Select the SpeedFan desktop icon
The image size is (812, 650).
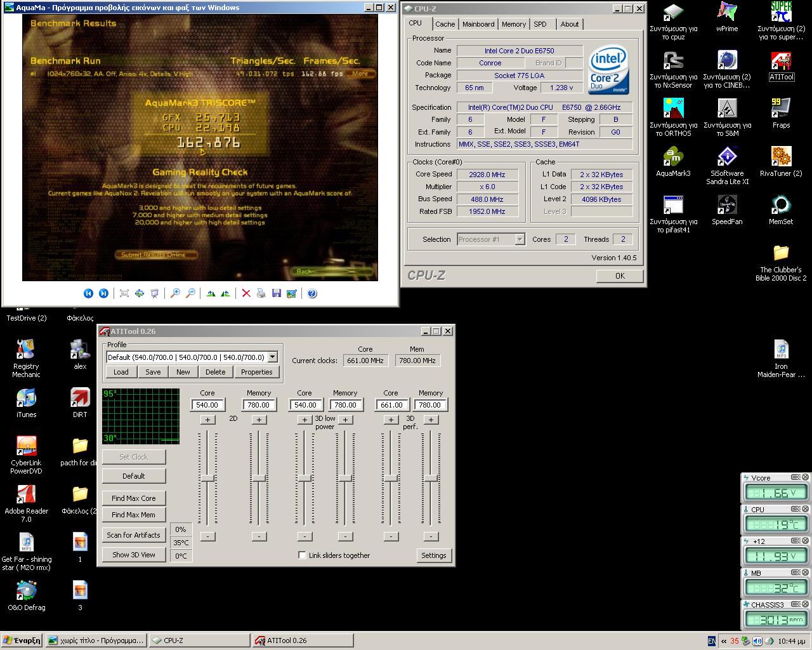pyautogui.click(x=727, y=210)
